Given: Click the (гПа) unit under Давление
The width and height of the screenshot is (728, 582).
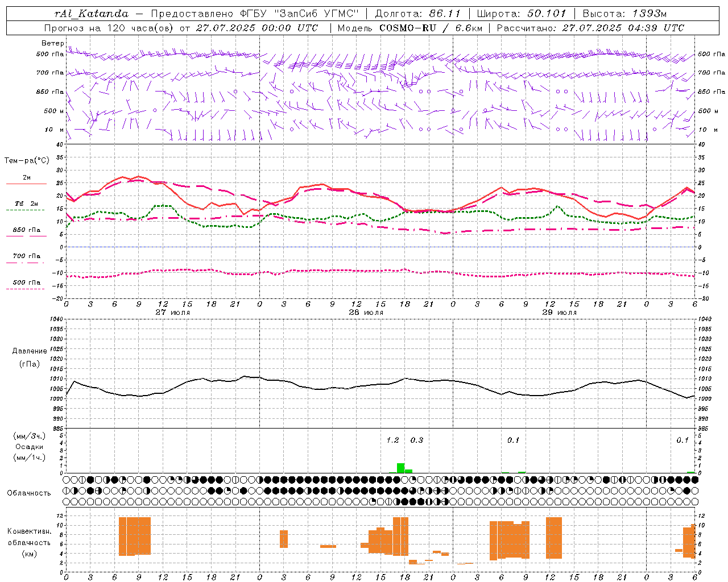Looking at the screenshot, I should 30,364.
